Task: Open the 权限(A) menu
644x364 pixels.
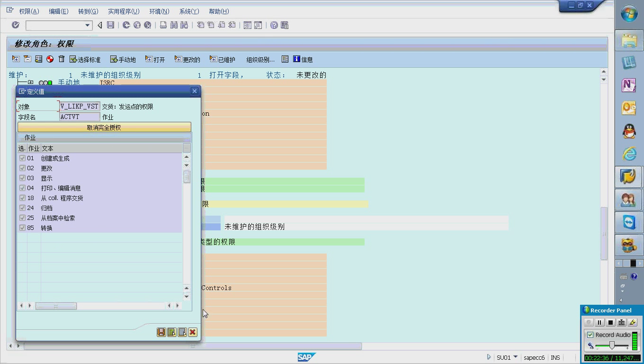Action: 28,11
